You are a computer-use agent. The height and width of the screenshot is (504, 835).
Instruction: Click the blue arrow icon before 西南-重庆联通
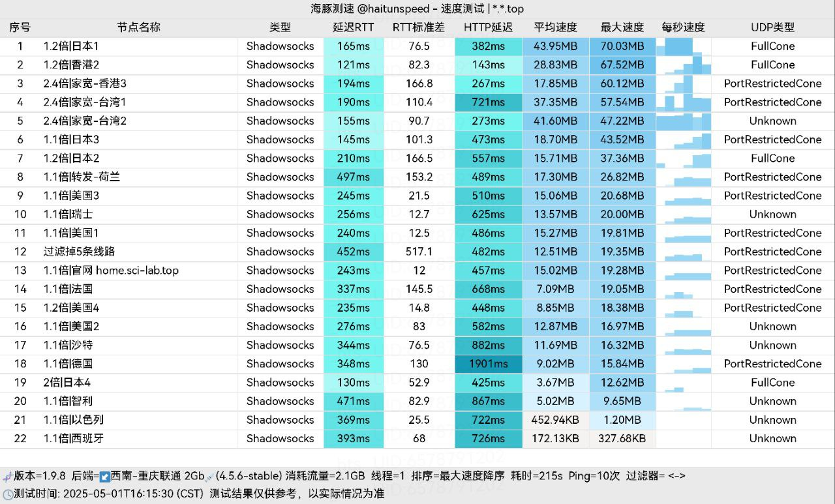tap(104, 477)
